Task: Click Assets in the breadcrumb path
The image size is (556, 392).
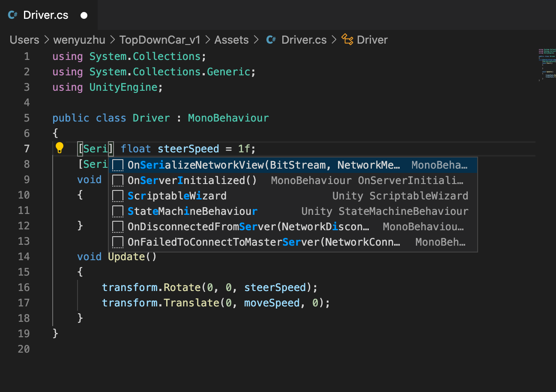Action: [x=231, y=39]
